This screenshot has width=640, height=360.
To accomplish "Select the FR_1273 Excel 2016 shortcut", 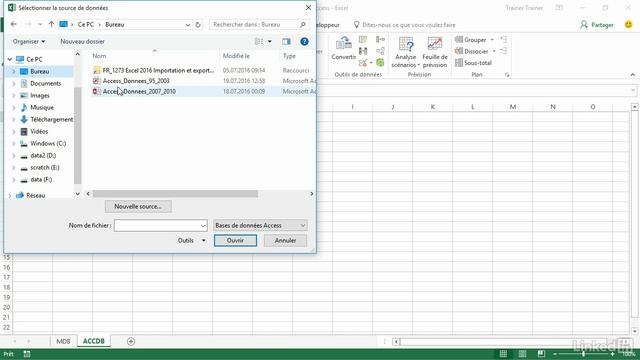I will 158,70.
